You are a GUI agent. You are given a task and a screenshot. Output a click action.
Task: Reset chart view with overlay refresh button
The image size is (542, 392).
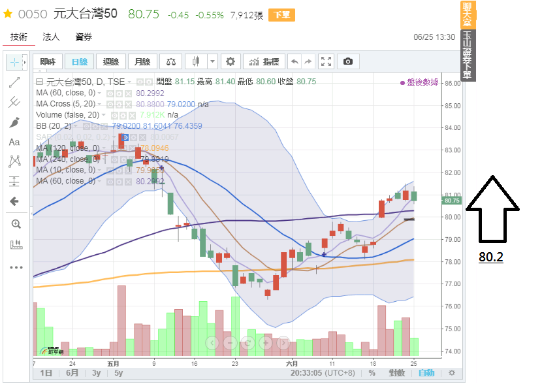(x=248, y=343)
